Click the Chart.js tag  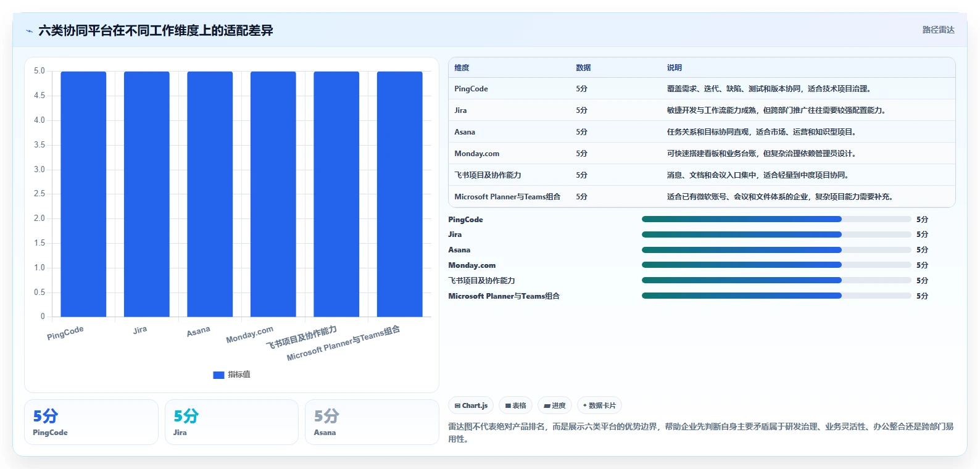click(x=471, y=405)
